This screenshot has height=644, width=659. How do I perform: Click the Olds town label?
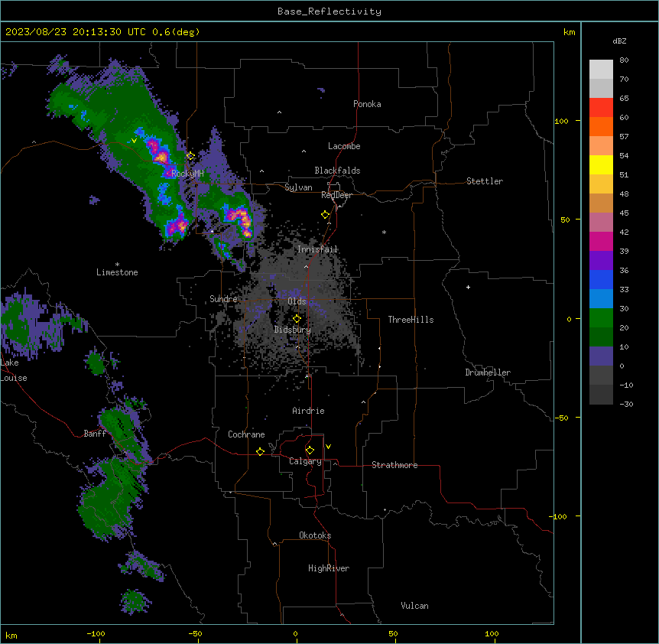(x=297, y=301)
